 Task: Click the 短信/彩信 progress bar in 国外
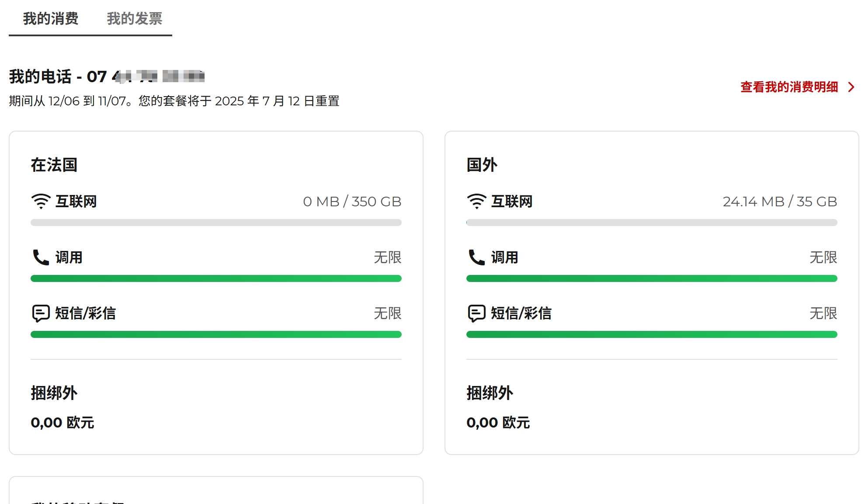click(652, 334)
